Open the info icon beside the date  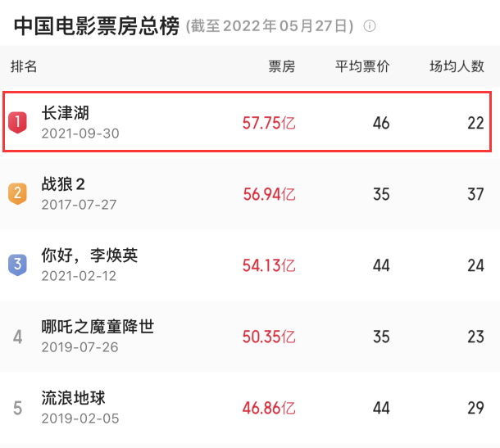pyautogui.click(x=370, y=26)
